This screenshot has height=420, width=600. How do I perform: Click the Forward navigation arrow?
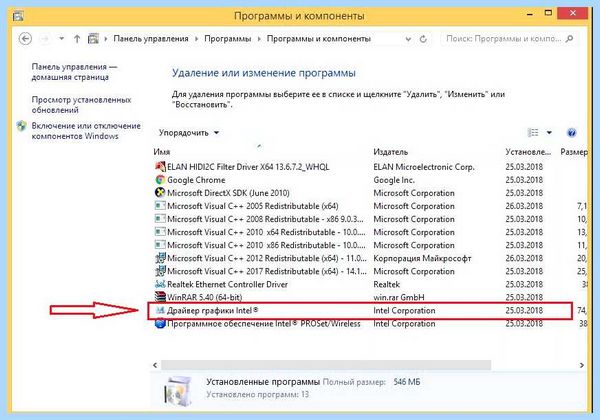(x=45, y=39)
